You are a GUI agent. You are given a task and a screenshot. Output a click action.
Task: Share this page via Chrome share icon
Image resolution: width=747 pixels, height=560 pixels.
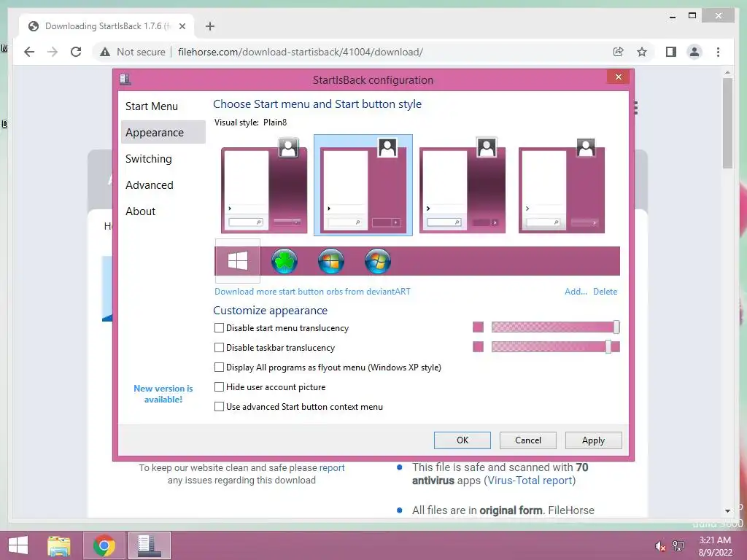pyautogui.click(x=619, y=52)
